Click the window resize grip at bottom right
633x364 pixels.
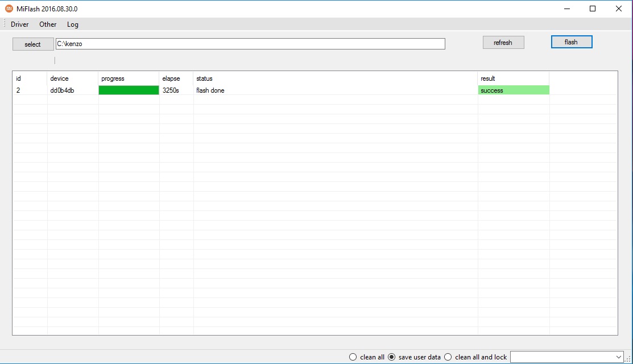[x=628, y=359]
